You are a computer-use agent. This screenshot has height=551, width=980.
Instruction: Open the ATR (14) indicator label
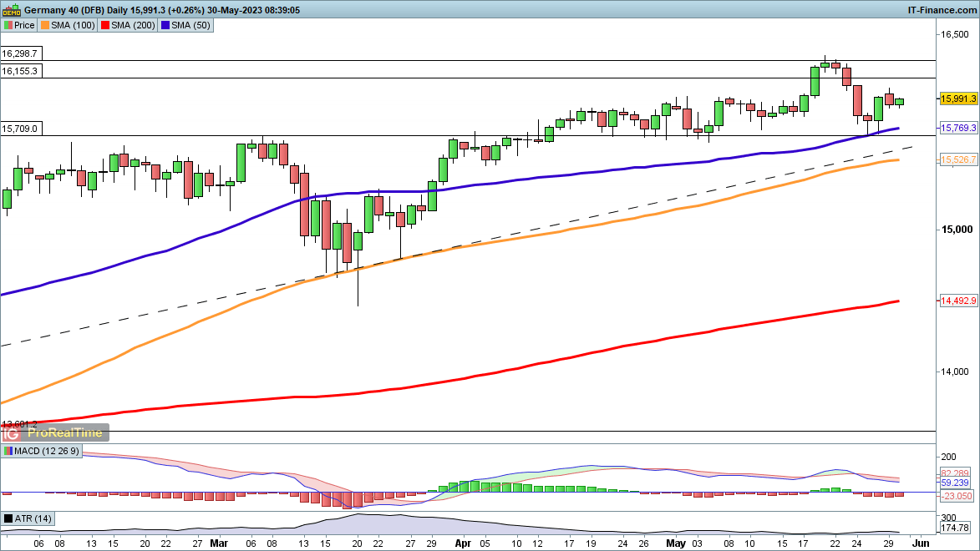[x=28, y=518]
